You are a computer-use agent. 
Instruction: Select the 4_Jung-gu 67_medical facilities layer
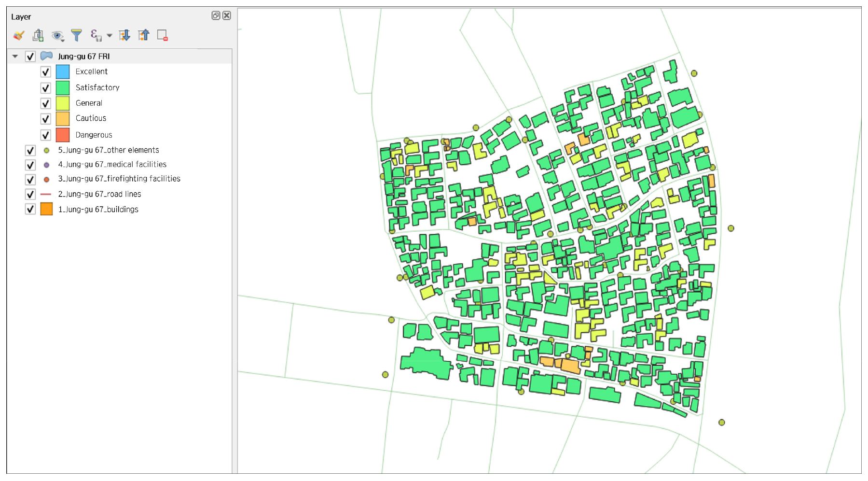(112, 165)
